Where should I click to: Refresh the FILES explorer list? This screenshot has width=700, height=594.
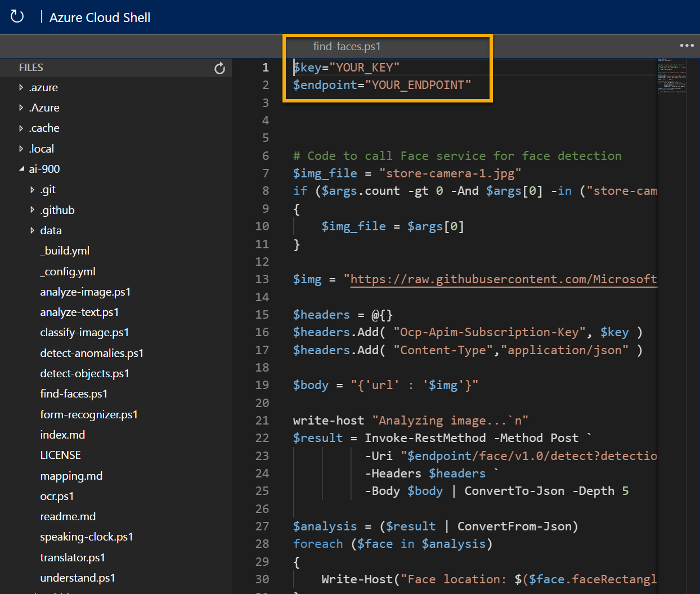click(219, 68)
